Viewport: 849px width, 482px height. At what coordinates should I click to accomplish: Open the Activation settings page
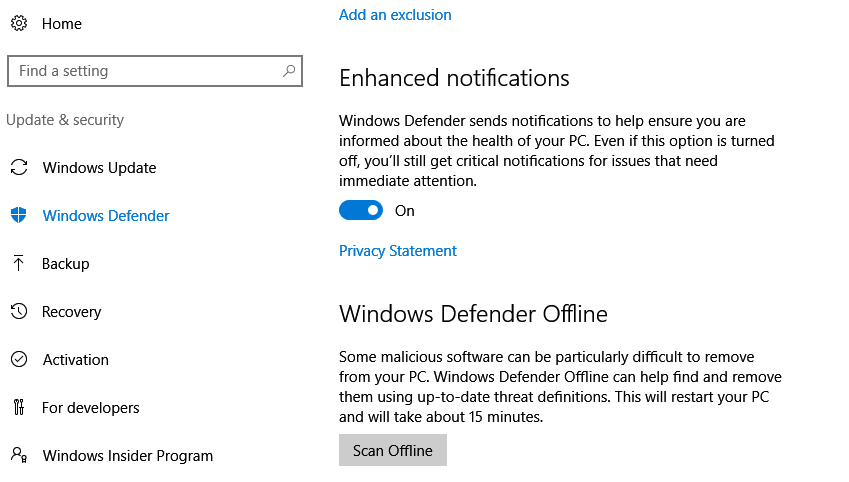(x=76, y=360)
